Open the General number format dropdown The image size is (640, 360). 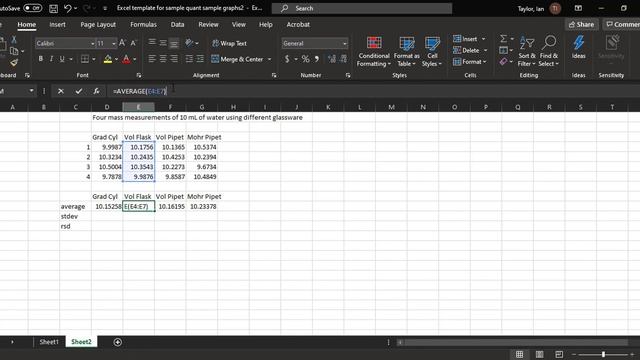tap(344, 43)
